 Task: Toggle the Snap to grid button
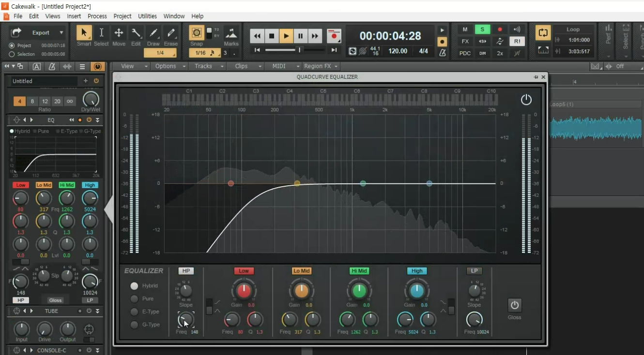[197, 33]
